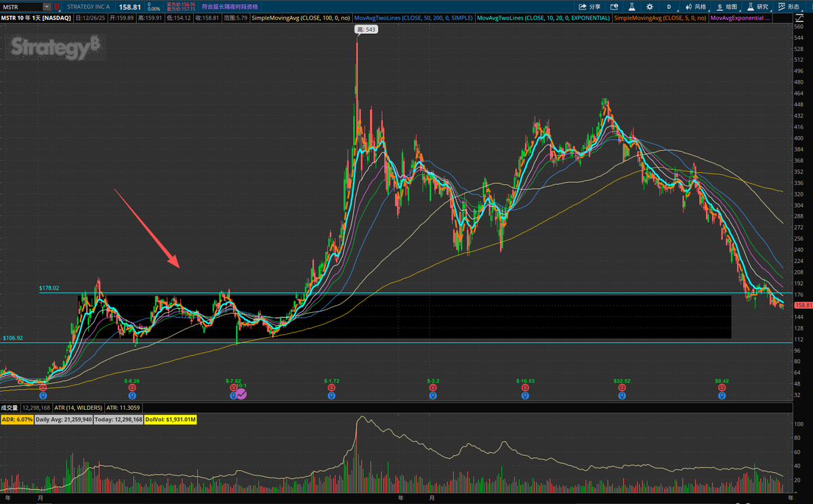Click the red call icon under $-7.62

234,387
